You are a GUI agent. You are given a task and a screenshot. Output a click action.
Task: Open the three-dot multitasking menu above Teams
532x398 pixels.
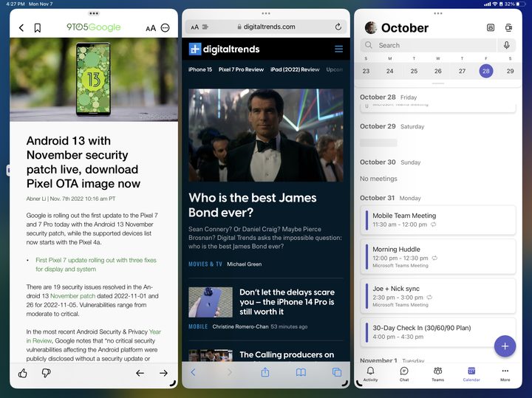(x=438, y=13)
